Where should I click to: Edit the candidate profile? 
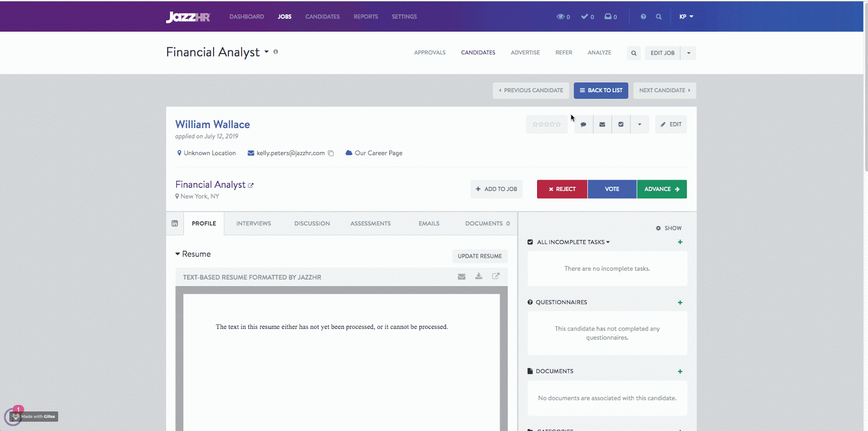point(671,124)
